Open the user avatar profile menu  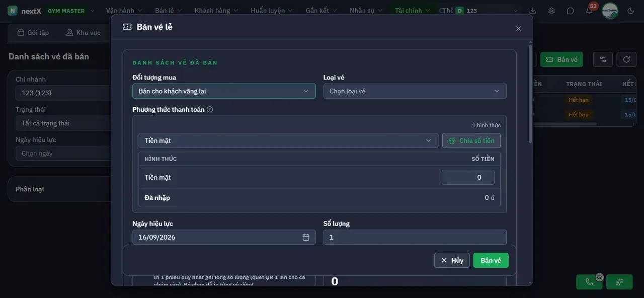click(610, 11)
